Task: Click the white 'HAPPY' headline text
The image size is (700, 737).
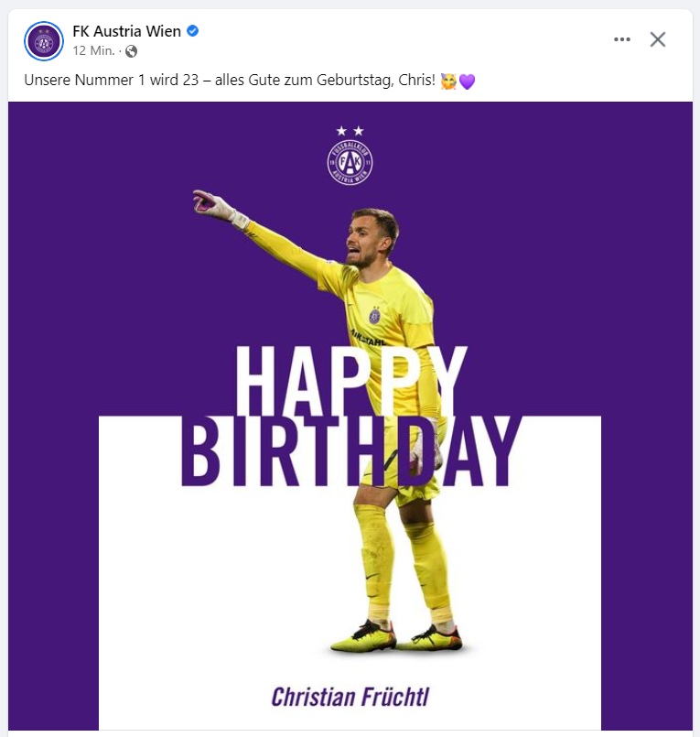Action: 350,380
